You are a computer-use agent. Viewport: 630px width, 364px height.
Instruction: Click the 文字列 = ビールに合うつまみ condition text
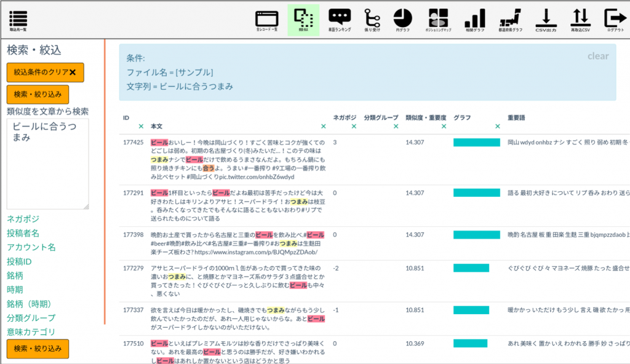click(180, 86)
